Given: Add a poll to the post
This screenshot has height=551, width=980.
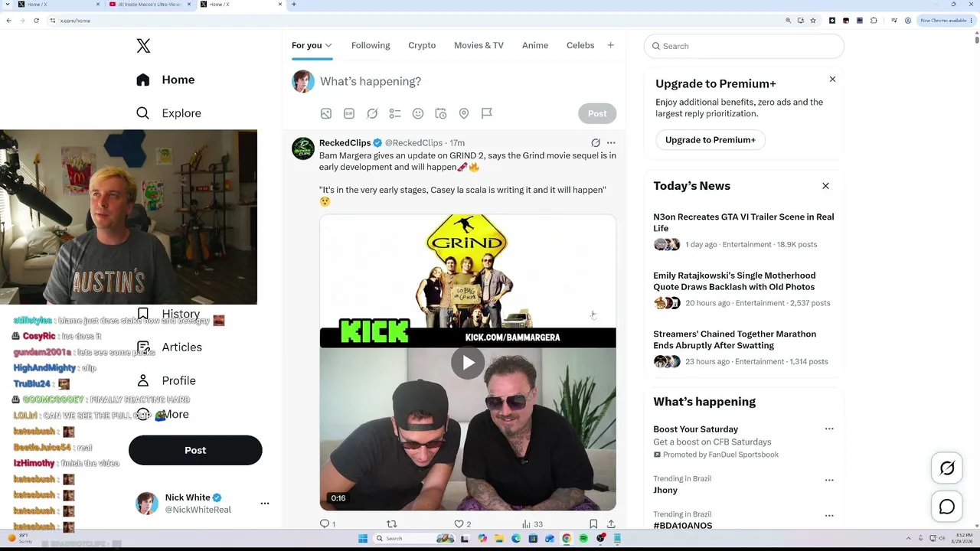Looking at the screenshot, I should click(395, 113).
